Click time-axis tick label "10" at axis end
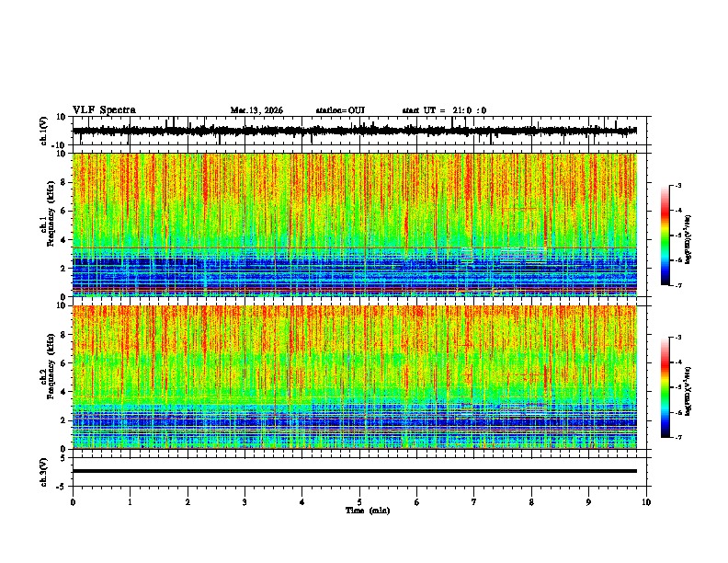Viewport: 728px width, 563px height. point(646,502)
